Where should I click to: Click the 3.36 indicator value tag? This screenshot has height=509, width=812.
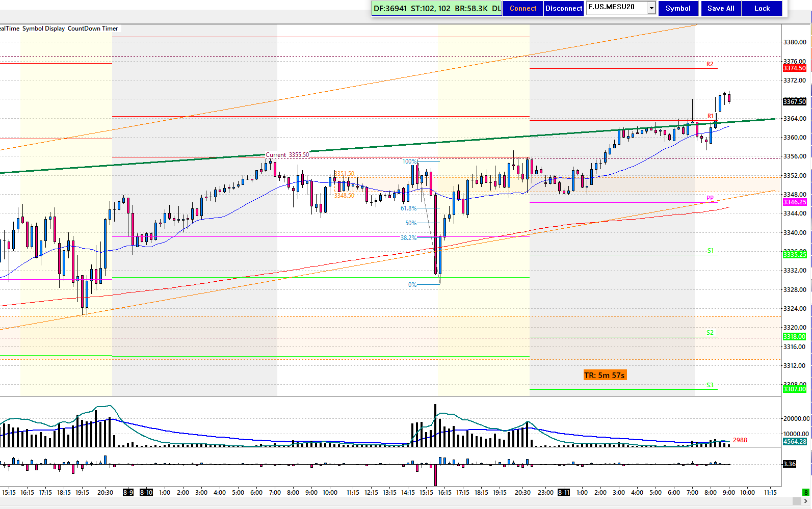pos(790,464)
